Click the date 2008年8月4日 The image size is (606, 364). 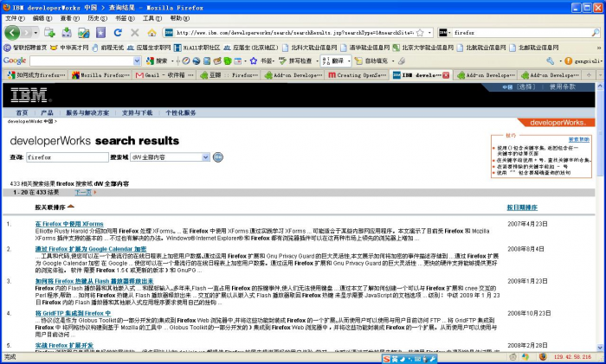(x=526, y=249)
